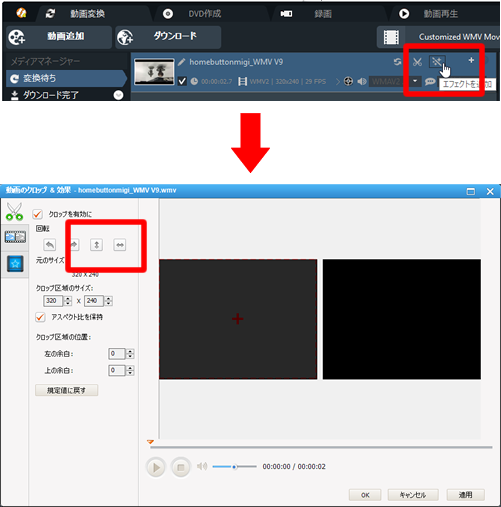501x507 pixels.
Task: Click the キャンセル button
Action: [x=413, y=495]
